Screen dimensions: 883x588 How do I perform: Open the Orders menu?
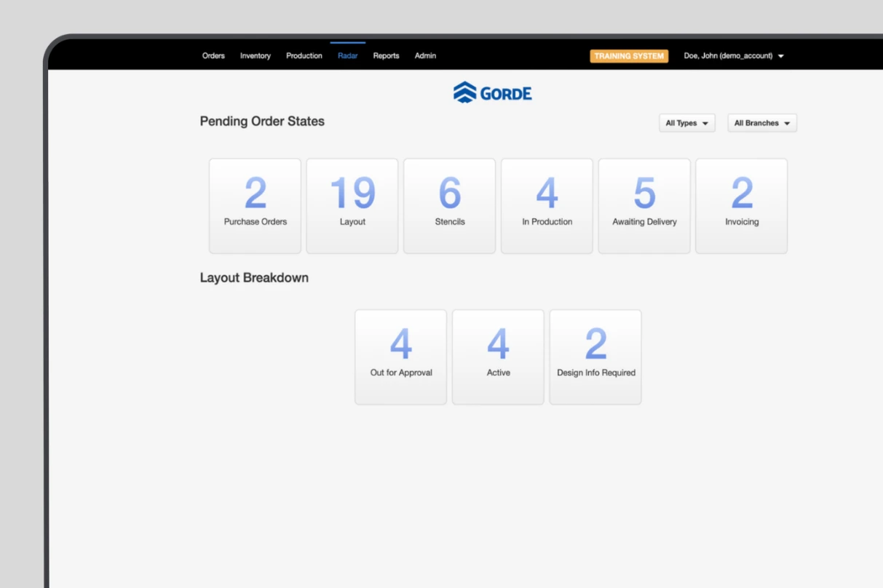[x=213, y=56]
